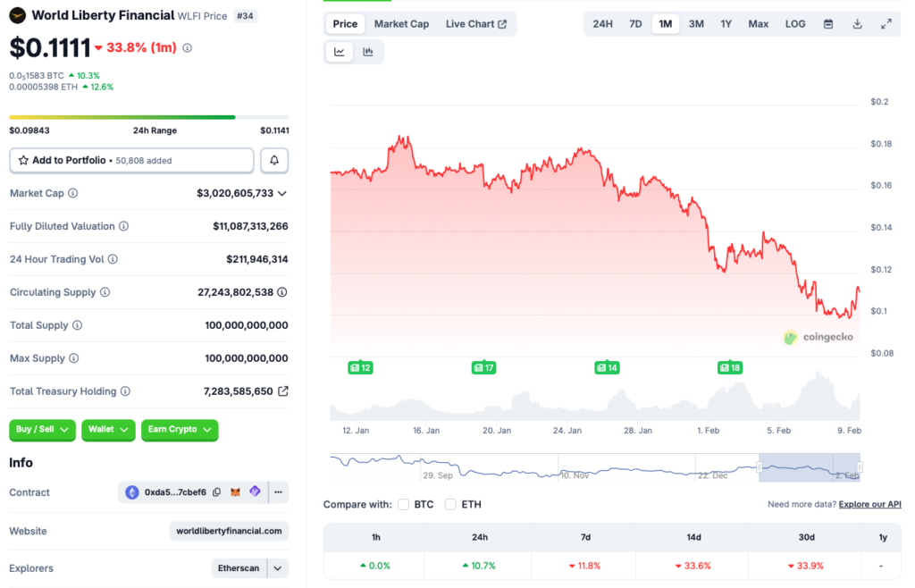Click the Add to Portfolio button
The image size is (915, 588).
click(131, 161)
